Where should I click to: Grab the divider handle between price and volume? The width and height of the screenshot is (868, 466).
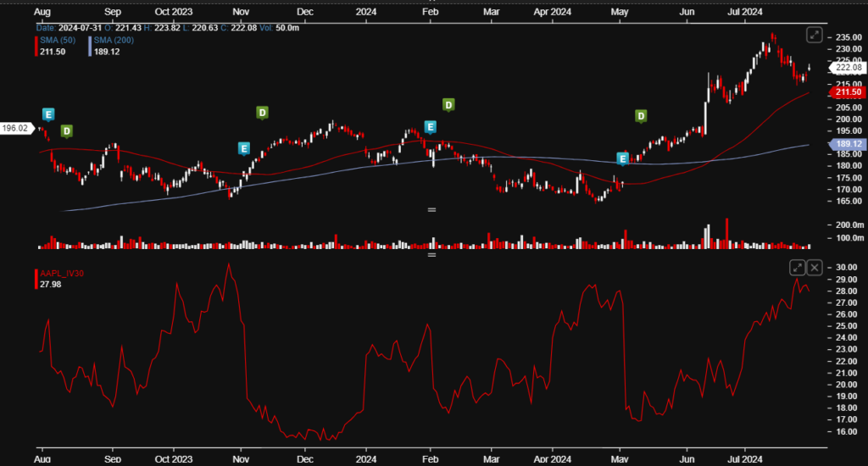coord(431,210)
